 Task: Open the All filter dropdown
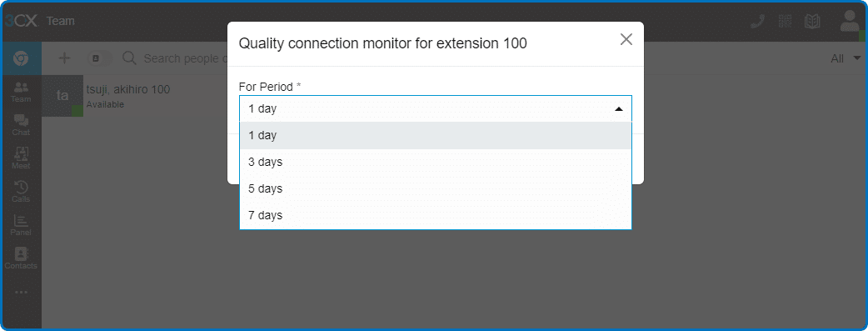click(846, 58)
